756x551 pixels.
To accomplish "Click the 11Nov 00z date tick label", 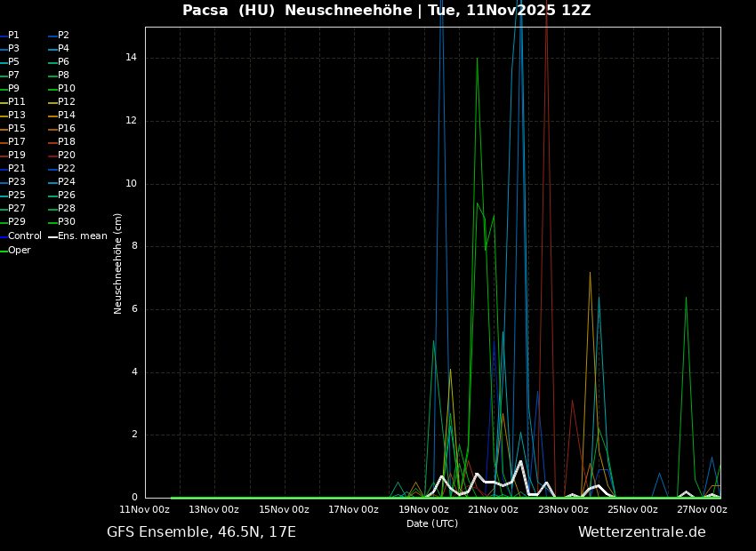I will 145,510.
